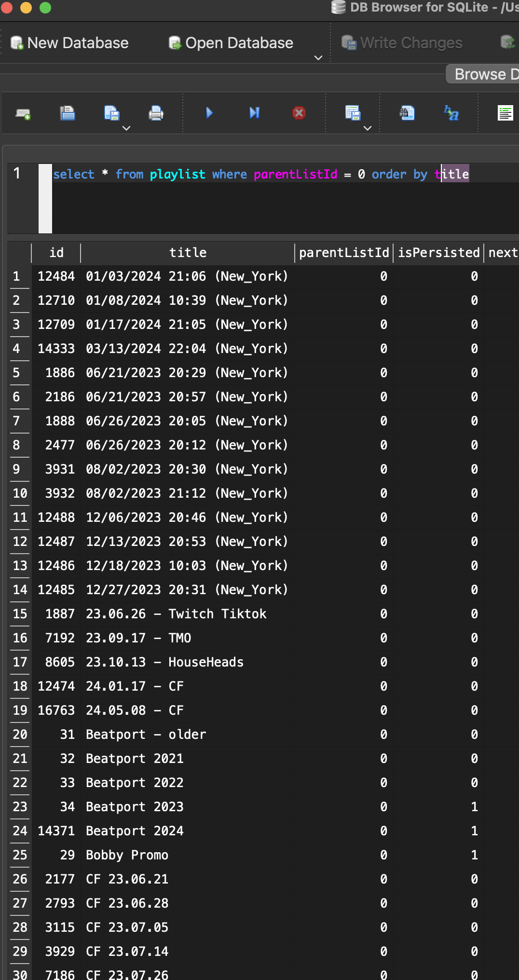The image size is (519, 980).
Task: Stop execution with the red X icon
Action: [x=299, y=113]
